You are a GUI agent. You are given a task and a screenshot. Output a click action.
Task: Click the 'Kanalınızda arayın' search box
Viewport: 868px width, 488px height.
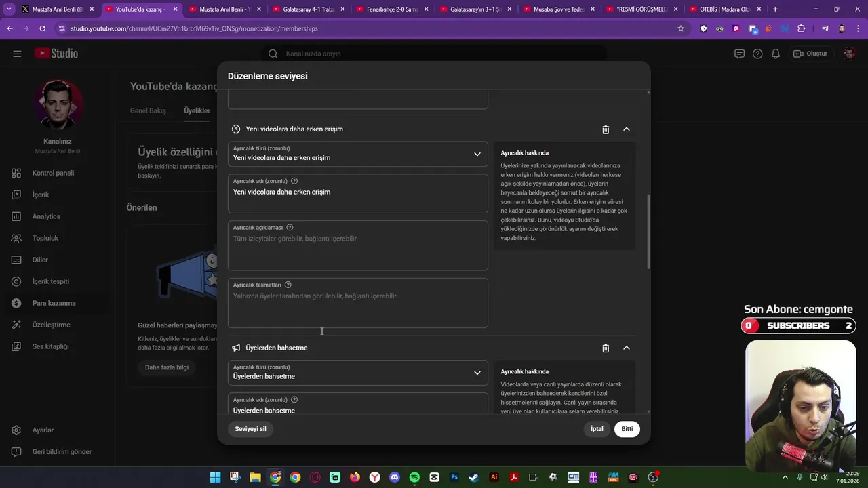(x=434, y=54)
